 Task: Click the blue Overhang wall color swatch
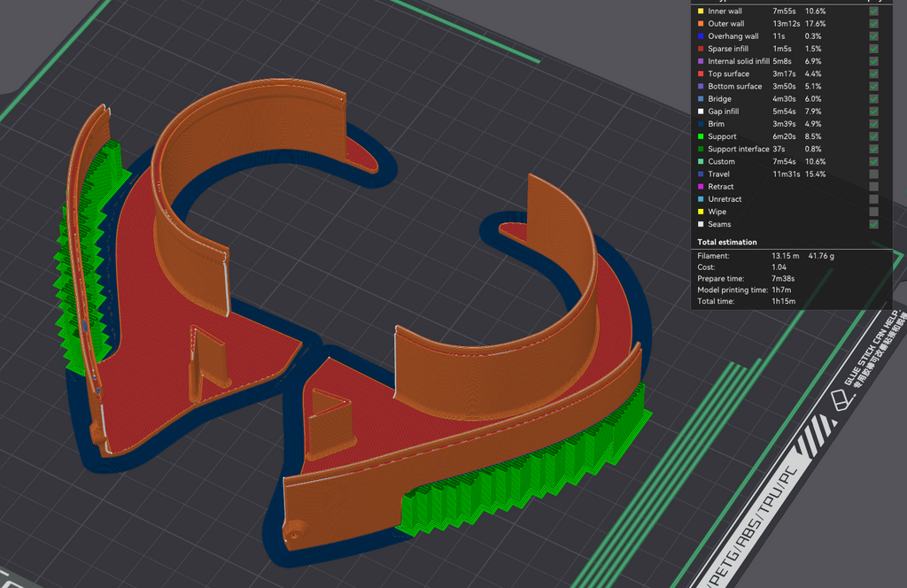(x=701, y=35)
